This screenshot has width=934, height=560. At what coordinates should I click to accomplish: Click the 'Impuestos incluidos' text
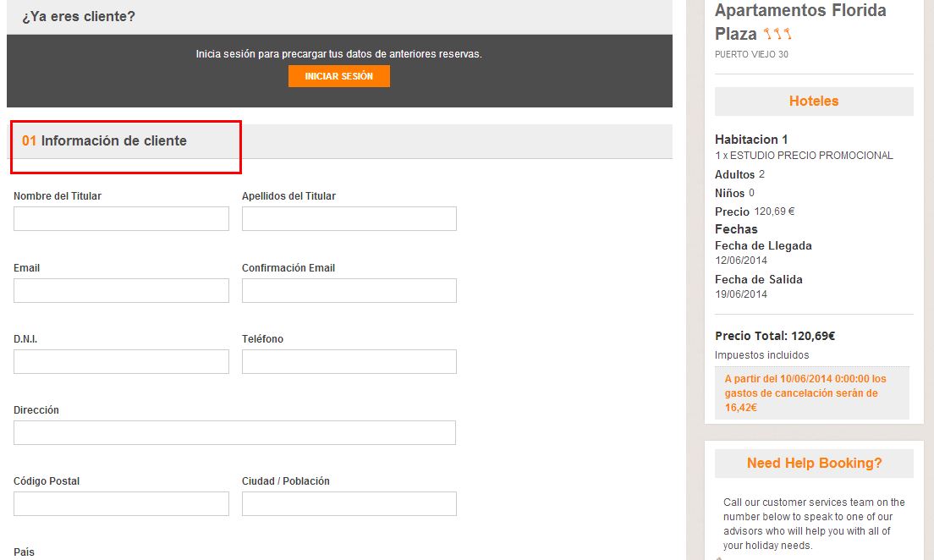click(762, 355)
